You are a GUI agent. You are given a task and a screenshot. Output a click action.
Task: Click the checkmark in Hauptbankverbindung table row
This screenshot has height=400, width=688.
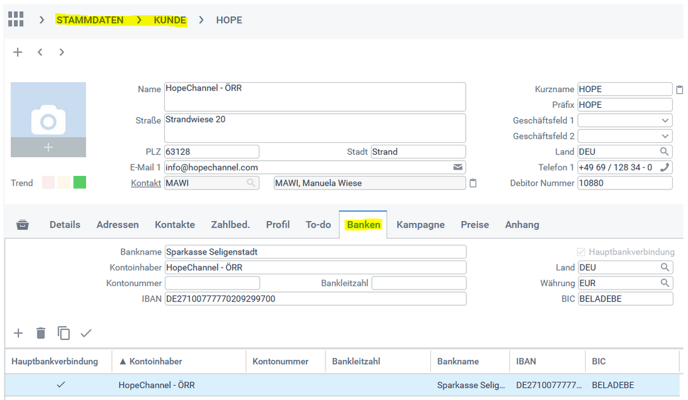click(61, 385)
